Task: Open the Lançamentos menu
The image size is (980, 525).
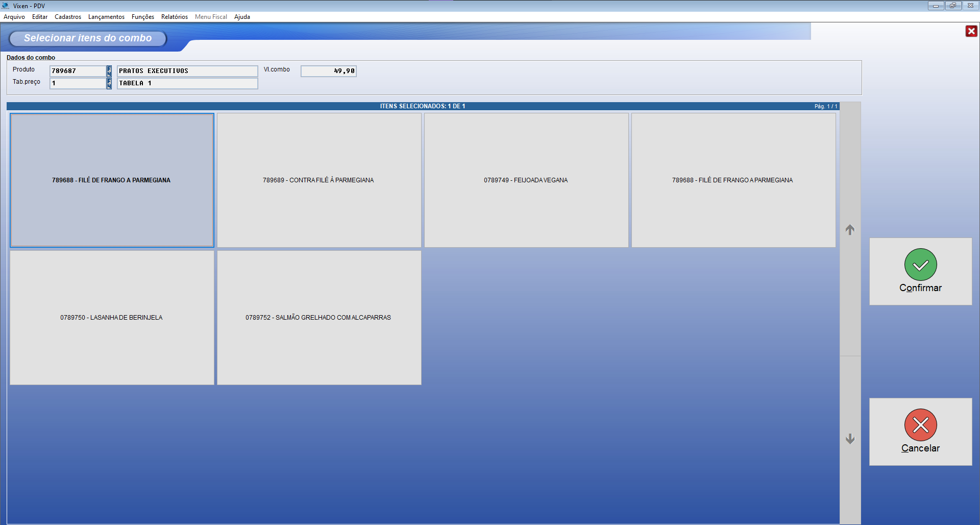Action: pos(106,17)
